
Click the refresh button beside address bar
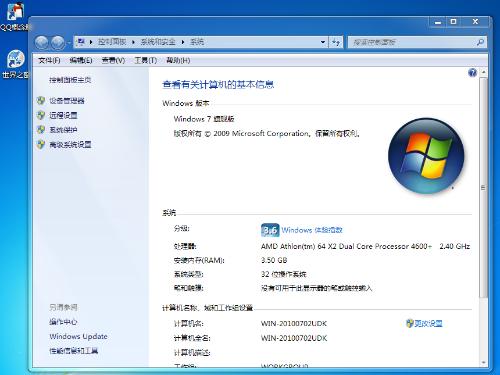click(336, 42)
